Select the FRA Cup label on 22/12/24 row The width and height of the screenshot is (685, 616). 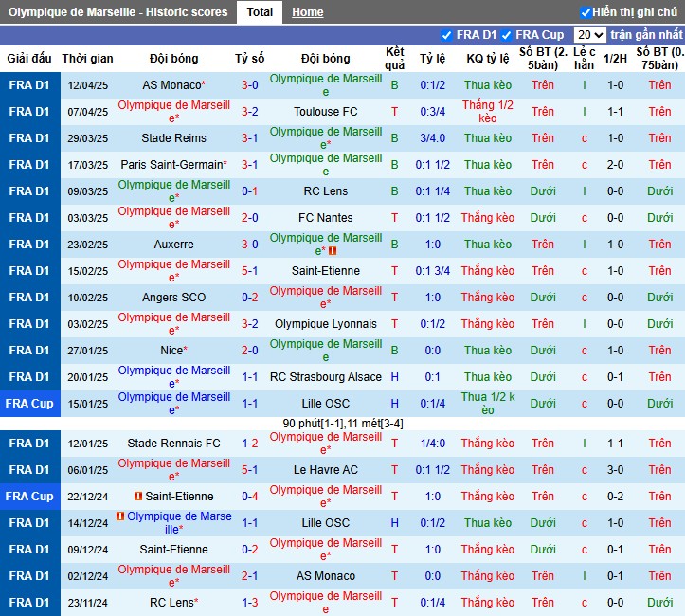tap(29, 497)
